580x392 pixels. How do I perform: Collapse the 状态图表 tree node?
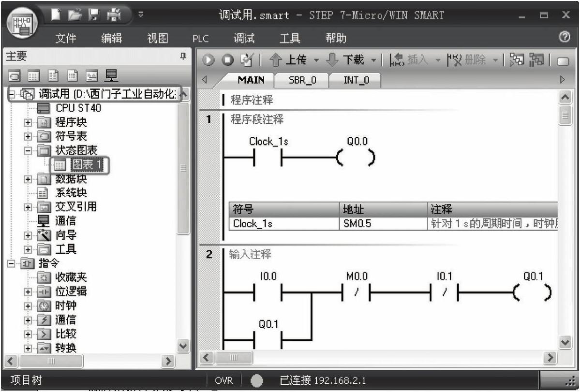[28, 150]
